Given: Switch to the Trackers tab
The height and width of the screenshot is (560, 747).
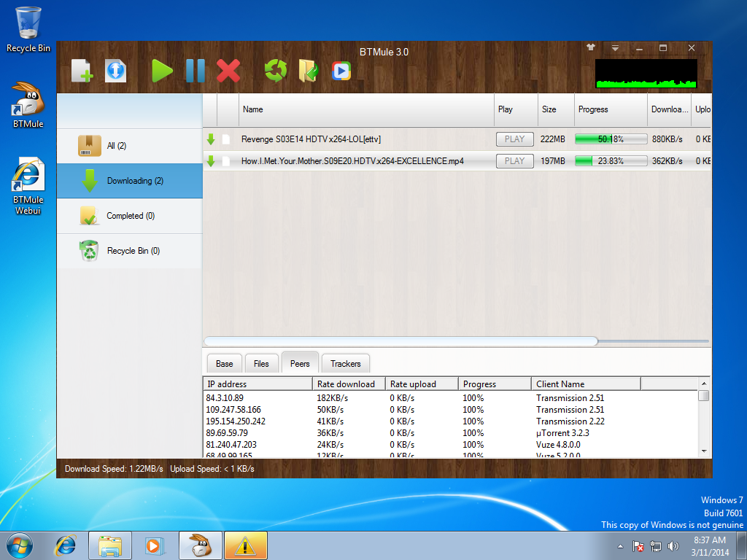Looking at the screenshot, I should pyautogui.click(x=345, y=362).
